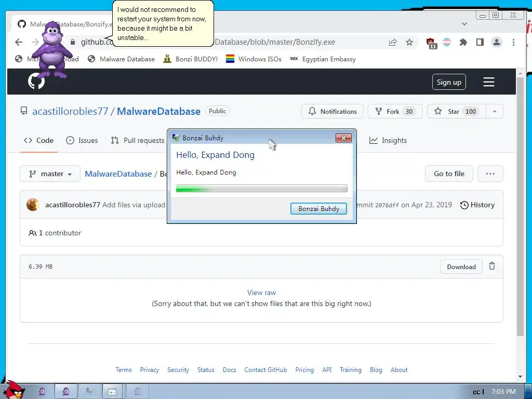Open the History link
This screenshot has width=532, height=399.
click(477, 205)
